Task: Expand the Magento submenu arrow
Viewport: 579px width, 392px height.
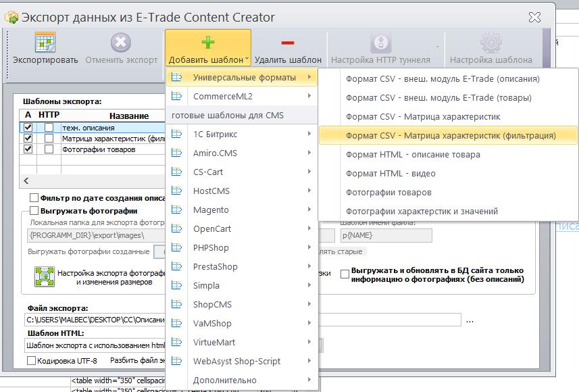Action: click(x=309, y=210)
